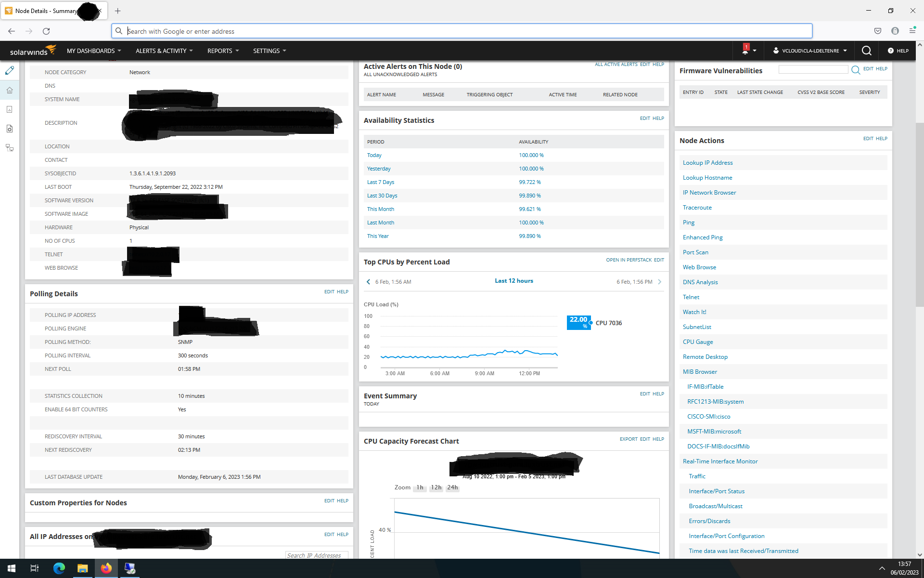Search Firmware Vulnerabilities using magnifier icon
Image resolution: width=924 pixels, height=578 pixels.
[x=855, y=70]
